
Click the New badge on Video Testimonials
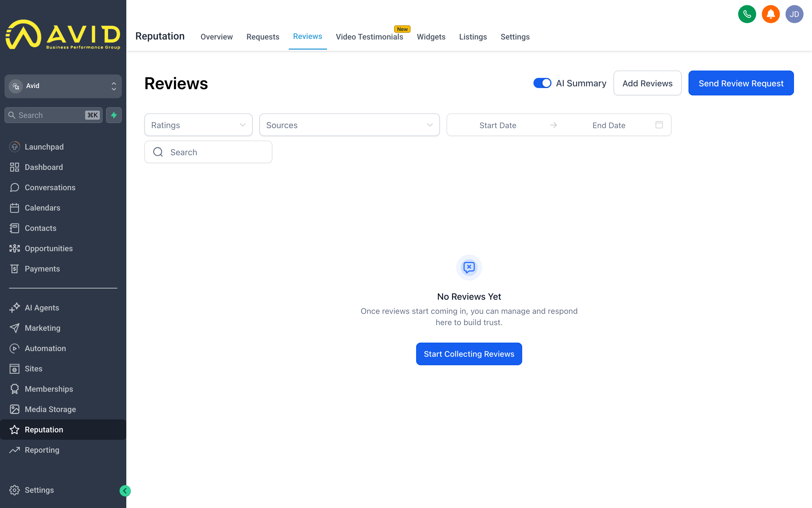click(x=402, y=29)
